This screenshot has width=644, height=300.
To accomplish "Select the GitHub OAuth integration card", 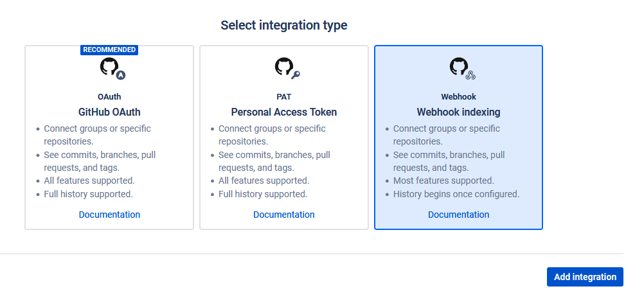I will (x=109, y=137).
